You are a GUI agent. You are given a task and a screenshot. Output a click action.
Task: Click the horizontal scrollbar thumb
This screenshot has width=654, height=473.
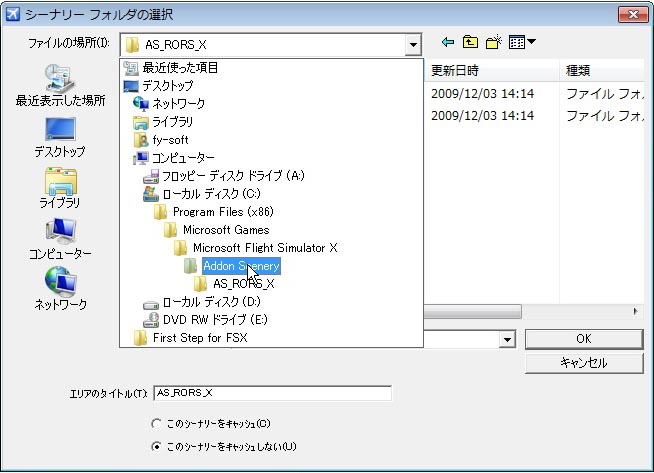pos(473,311)
